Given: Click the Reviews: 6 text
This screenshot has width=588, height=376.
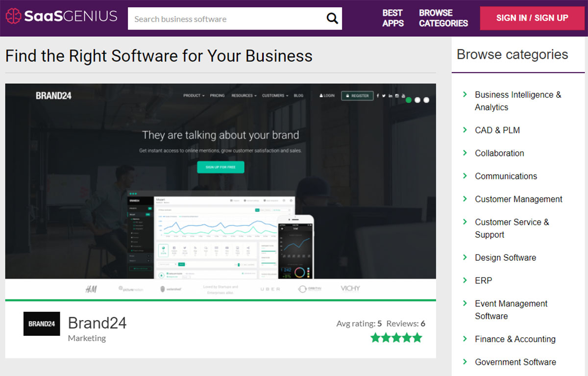Looking at the screenshot, I should [406, 324].
